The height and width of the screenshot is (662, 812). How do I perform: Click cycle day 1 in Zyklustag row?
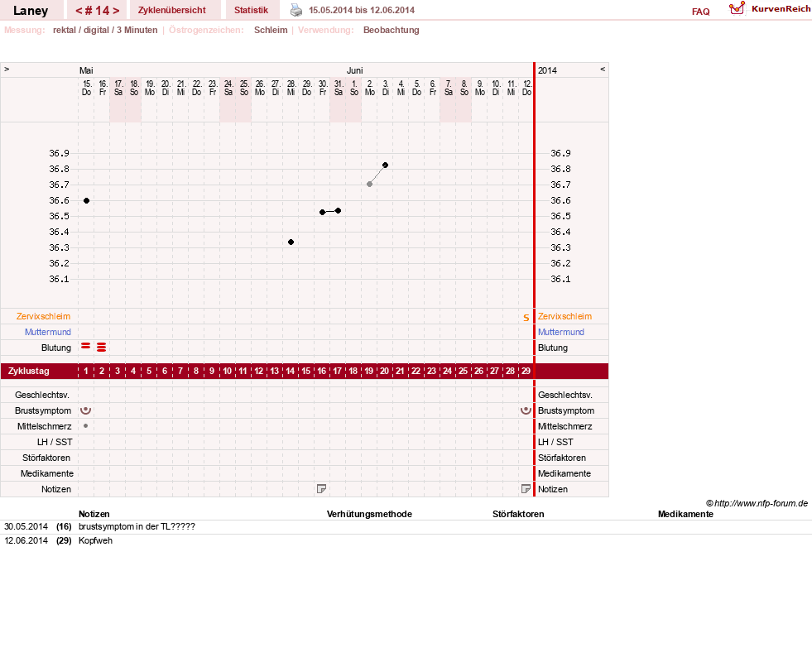click(86, 371)
